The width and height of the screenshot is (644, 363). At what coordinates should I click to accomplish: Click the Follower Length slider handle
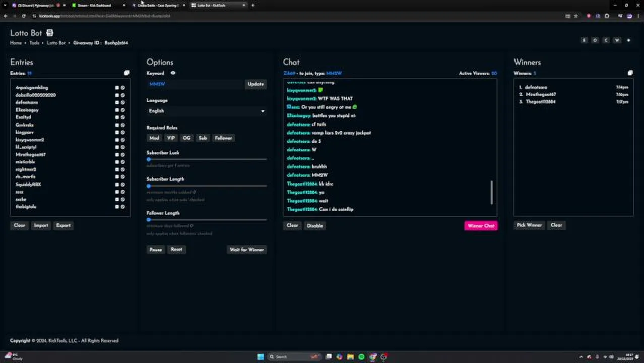tap(149, 220)
